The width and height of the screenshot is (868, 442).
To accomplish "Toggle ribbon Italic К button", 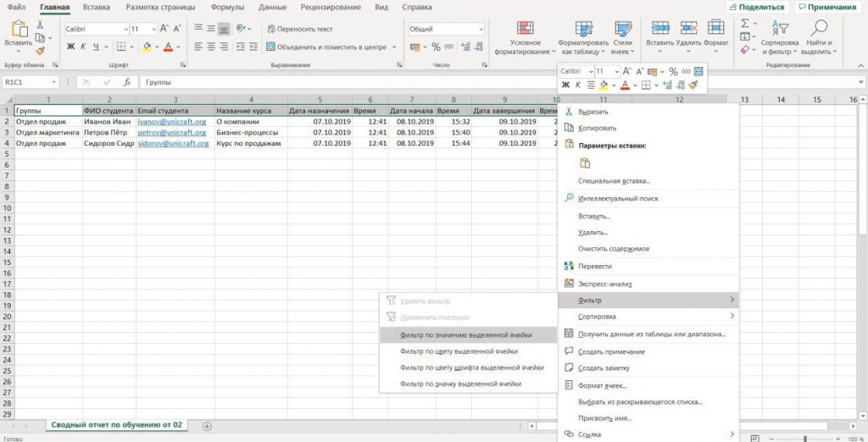I will [83, 47].
